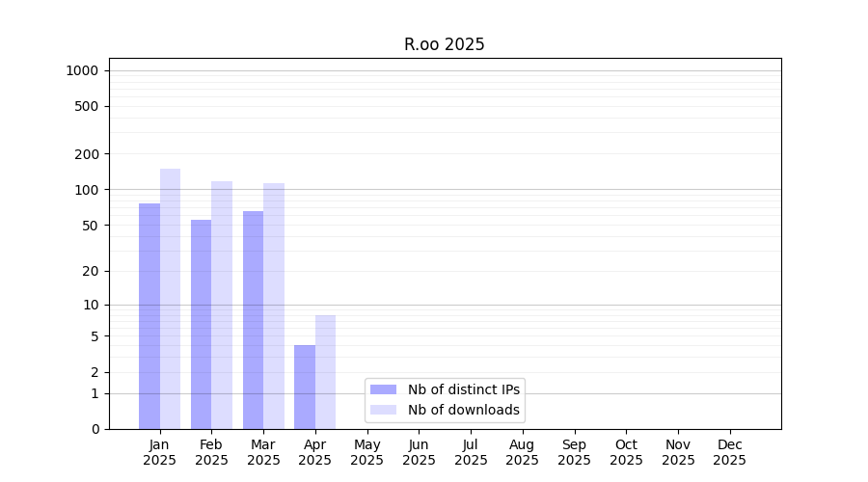Click the 'Dec 2025' x-axis label
The width and height of the screenshot is (868, 482).
729,452
